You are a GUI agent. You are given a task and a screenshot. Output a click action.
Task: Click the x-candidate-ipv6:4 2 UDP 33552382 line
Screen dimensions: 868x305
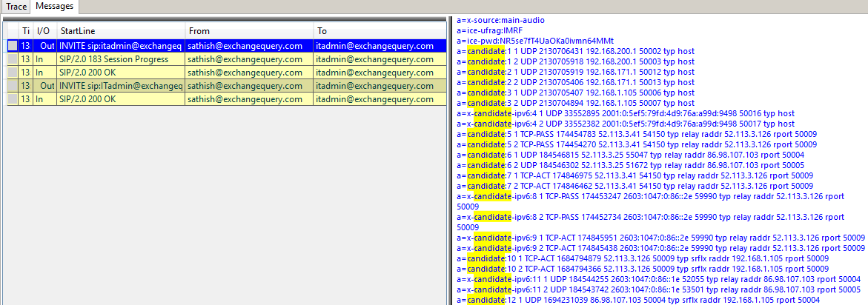[626, 124]
